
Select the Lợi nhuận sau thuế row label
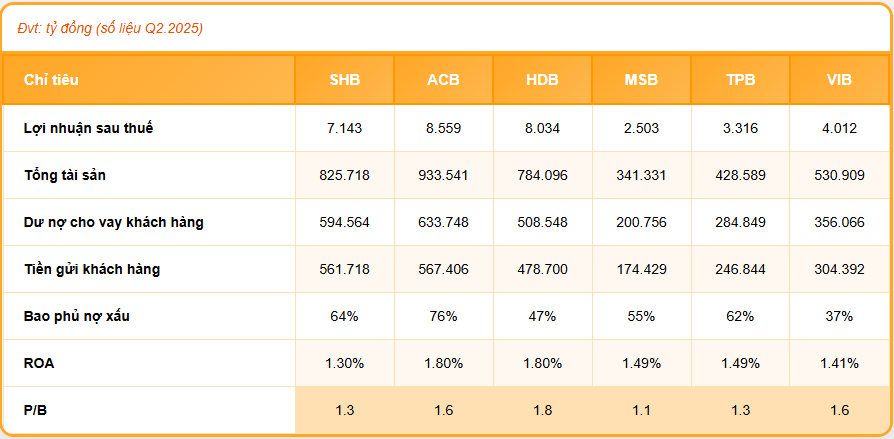click(89, 128)
